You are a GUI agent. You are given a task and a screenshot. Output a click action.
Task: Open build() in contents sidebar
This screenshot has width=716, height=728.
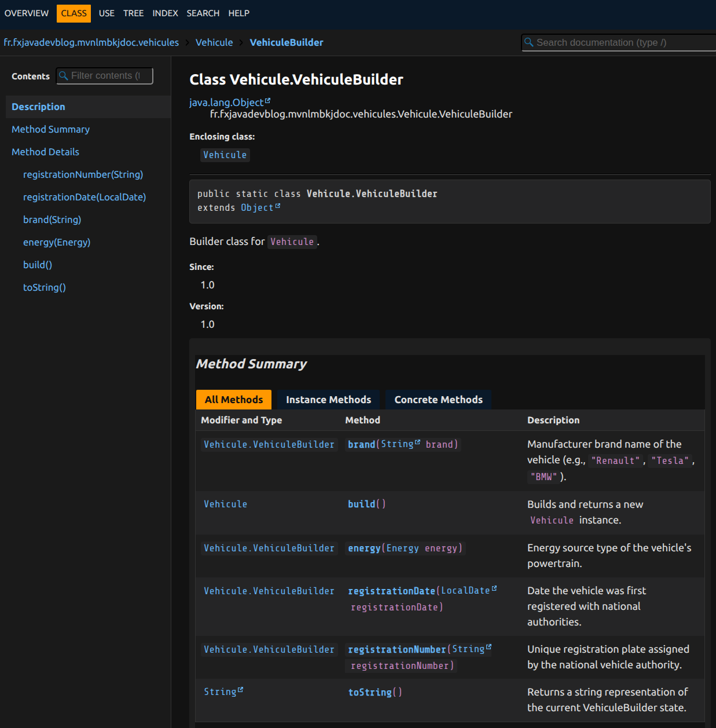click(38, 265)
